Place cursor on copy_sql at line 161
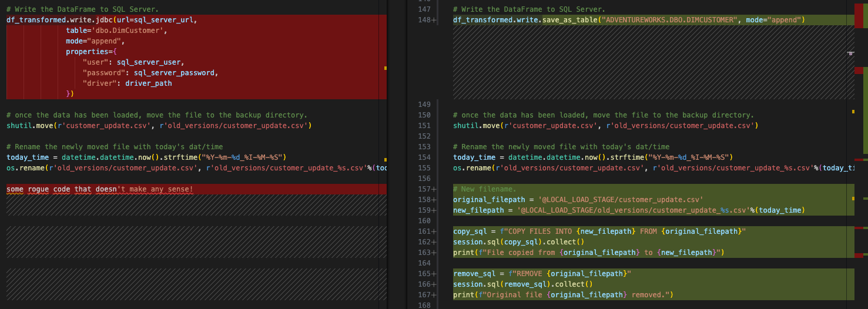Viewport: 868px width, 309px height. [470, 231]
